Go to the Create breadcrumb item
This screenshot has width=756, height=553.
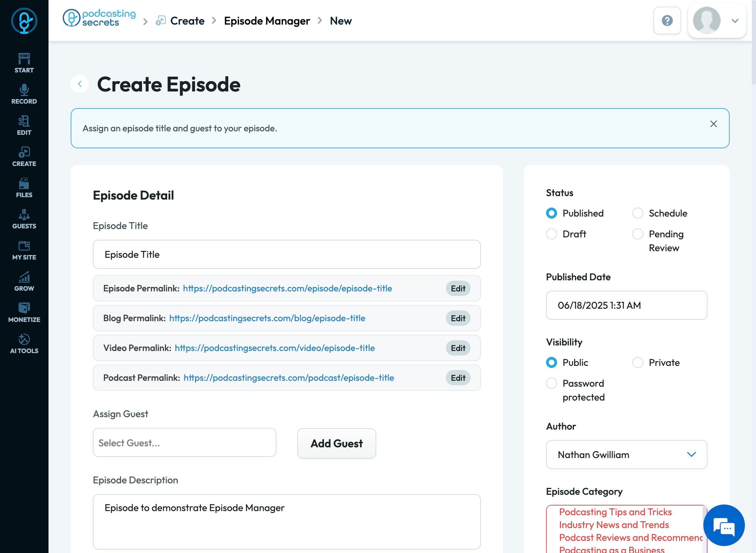coord(187,21)
